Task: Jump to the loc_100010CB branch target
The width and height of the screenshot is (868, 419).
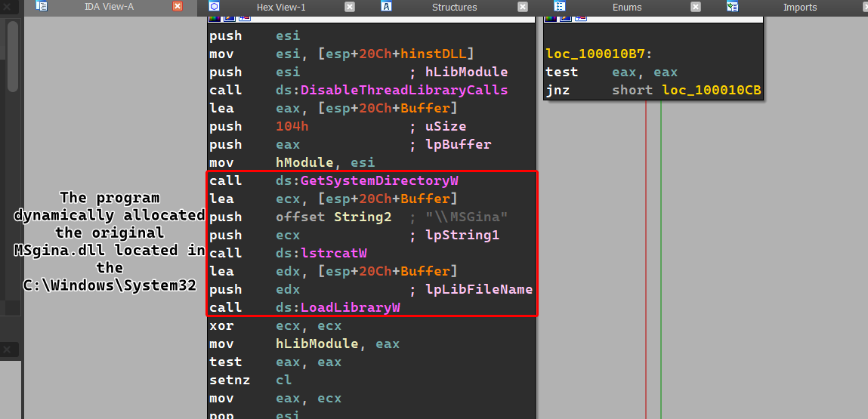Action: pyautogui.click(x=712, y=91)
